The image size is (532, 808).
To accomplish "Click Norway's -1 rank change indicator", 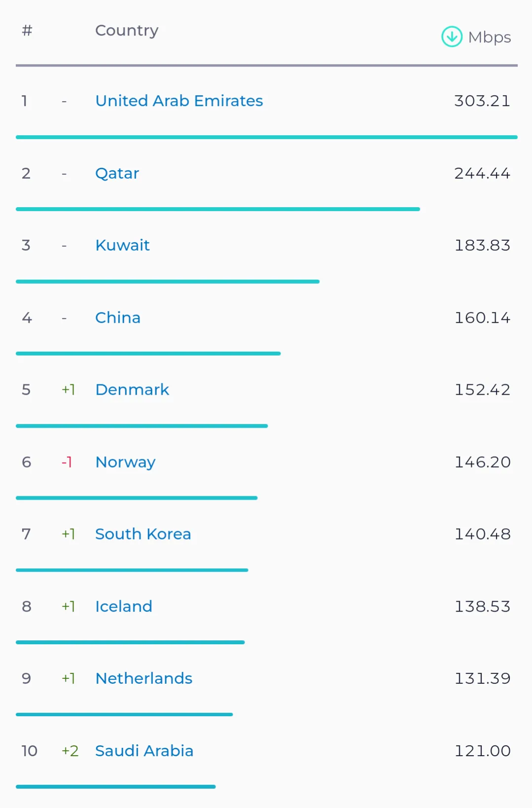I will (67, 462).
